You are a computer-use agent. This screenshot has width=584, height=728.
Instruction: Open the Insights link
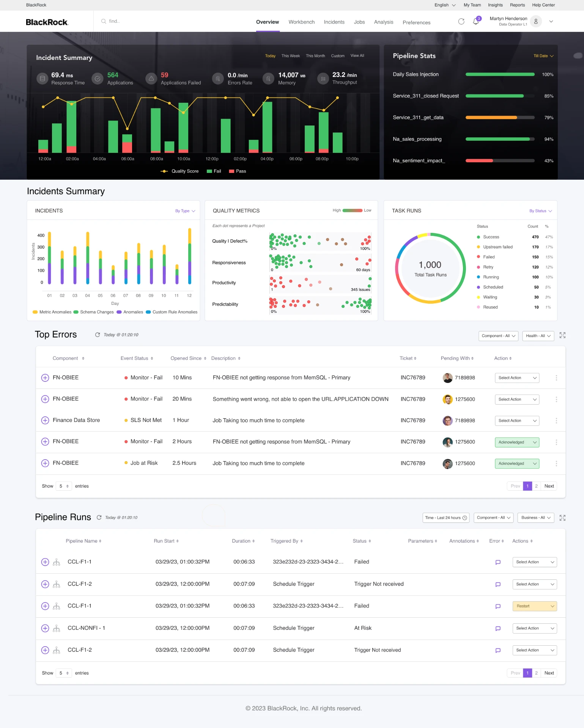click(495, 5)
